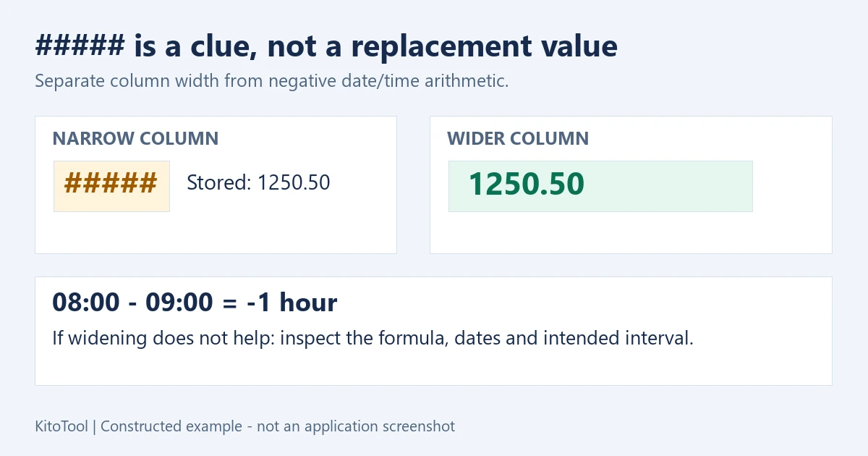
Task: Select the 'Stored: 1250.50' text
Action: coord(258,182)
